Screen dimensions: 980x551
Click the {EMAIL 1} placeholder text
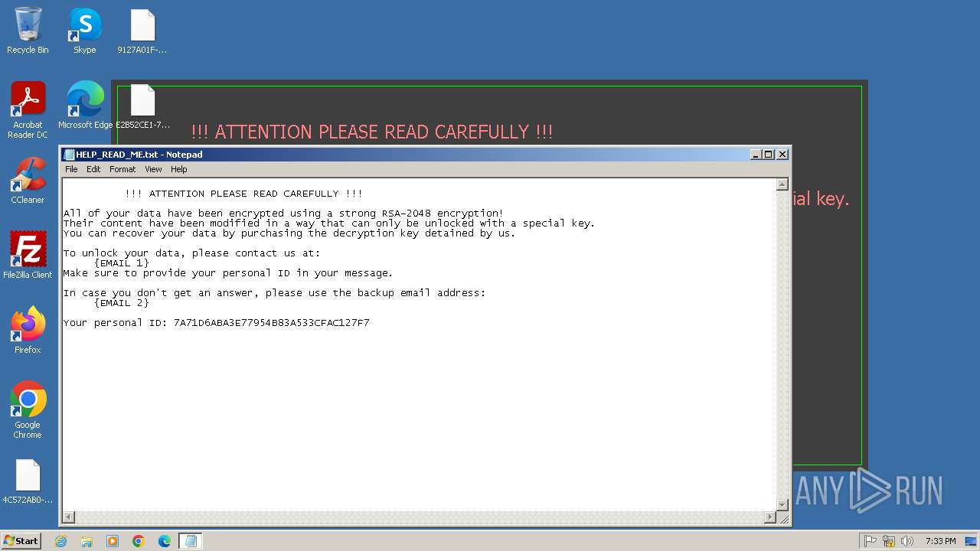click(x=122, y=263)
